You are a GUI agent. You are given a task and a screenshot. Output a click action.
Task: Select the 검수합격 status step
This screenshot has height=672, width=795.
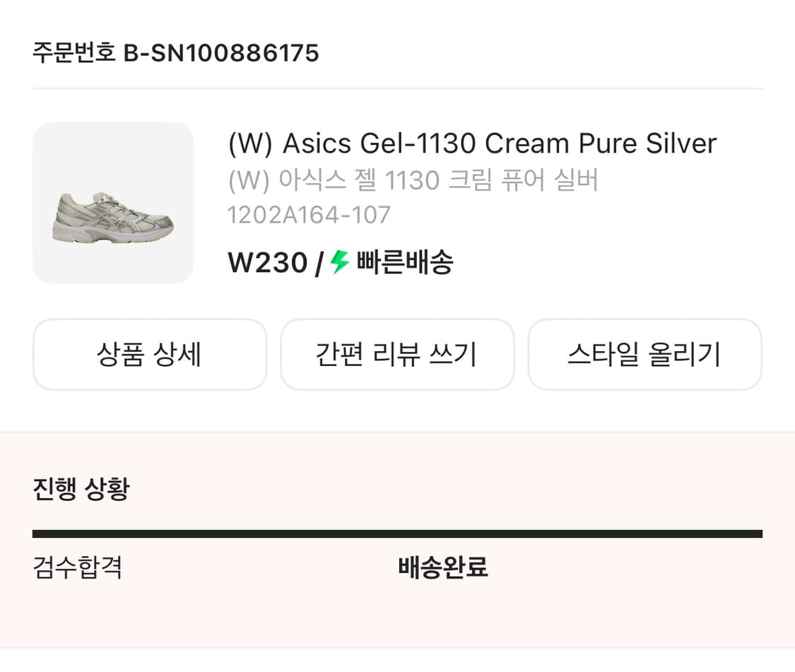(x=78, y=567)
